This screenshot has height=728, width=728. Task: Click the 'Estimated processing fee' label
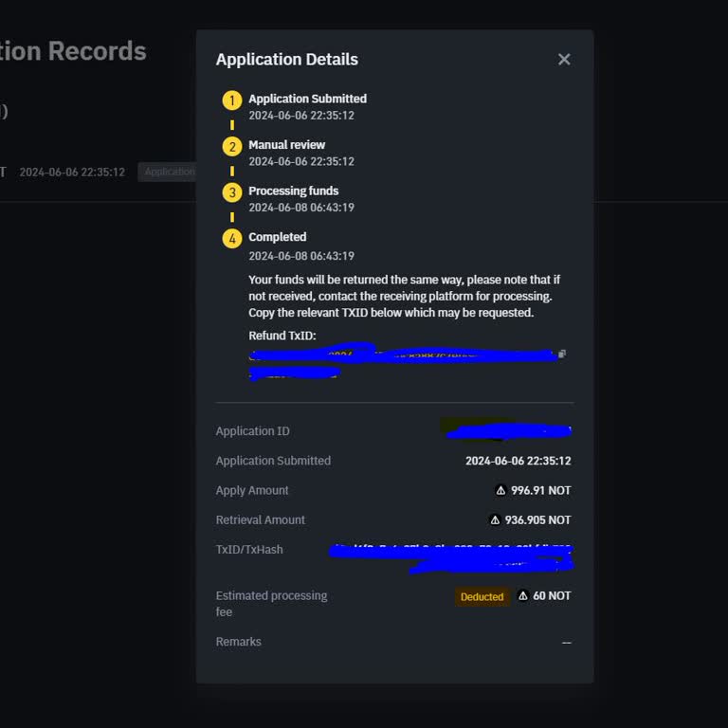[x=272, y=604]
